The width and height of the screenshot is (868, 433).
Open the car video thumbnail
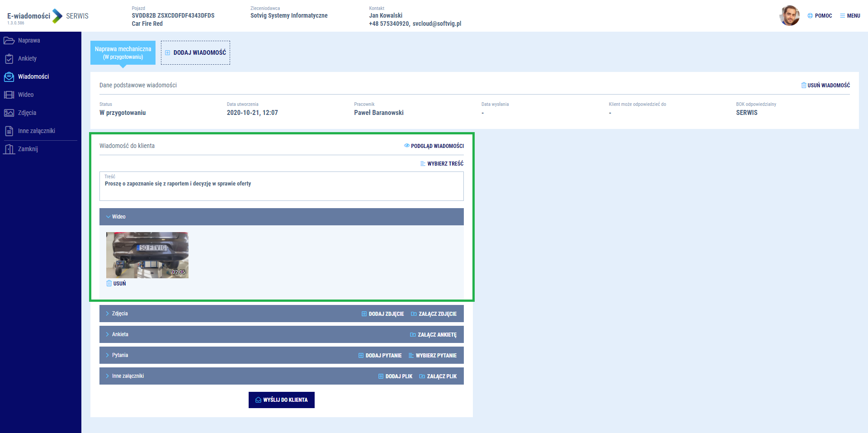pyautogui.click(x=147, y=255)
